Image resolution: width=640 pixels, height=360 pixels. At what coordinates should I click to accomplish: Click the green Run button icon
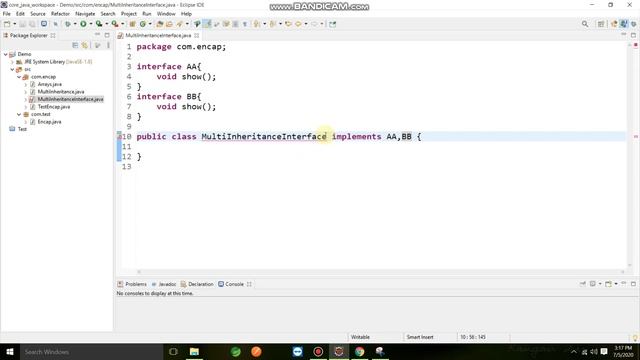coord(83,24)
